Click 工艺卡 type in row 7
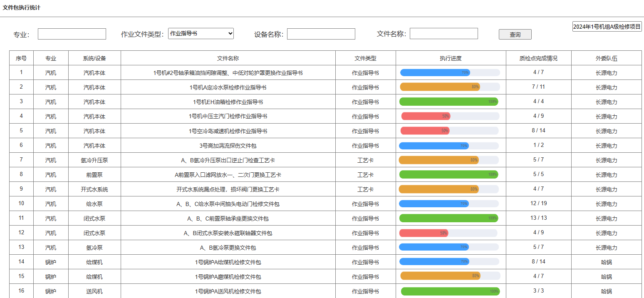 [x=365, y=160]
